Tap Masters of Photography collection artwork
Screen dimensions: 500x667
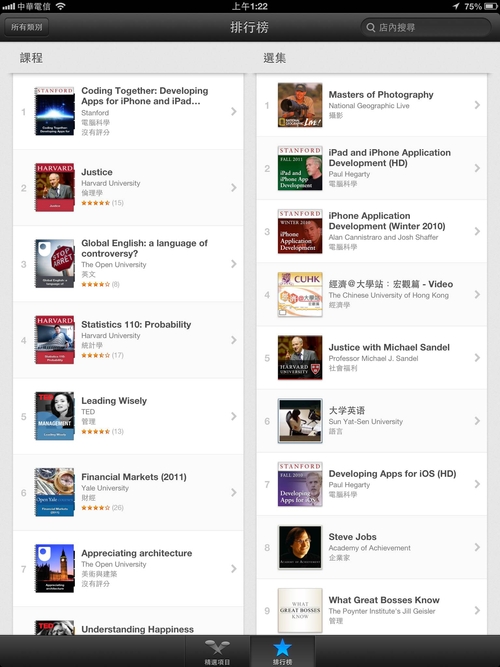click(x=300, y=105)
